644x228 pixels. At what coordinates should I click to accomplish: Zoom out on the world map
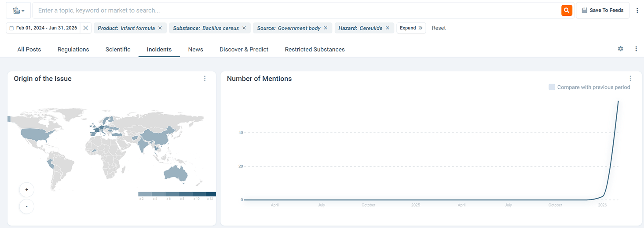[27, 206]
